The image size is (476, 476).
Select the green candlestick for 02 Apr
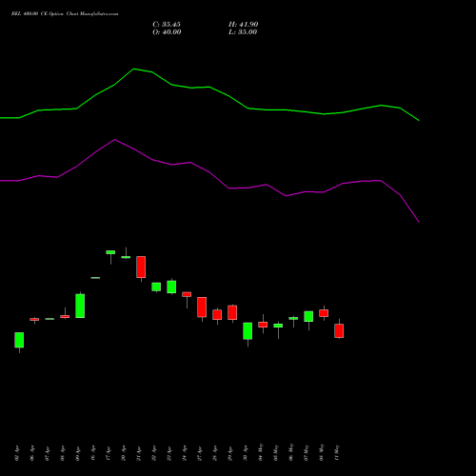coord(19,340)
